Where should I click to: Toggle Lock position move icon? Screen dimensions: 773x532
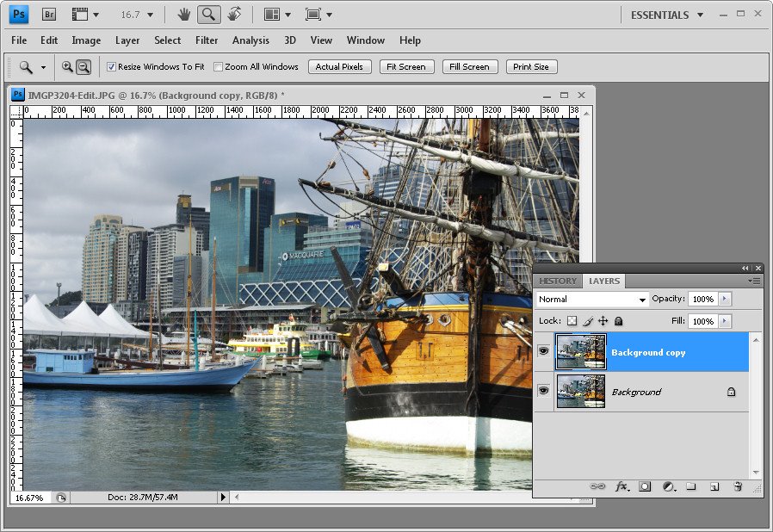603,321
